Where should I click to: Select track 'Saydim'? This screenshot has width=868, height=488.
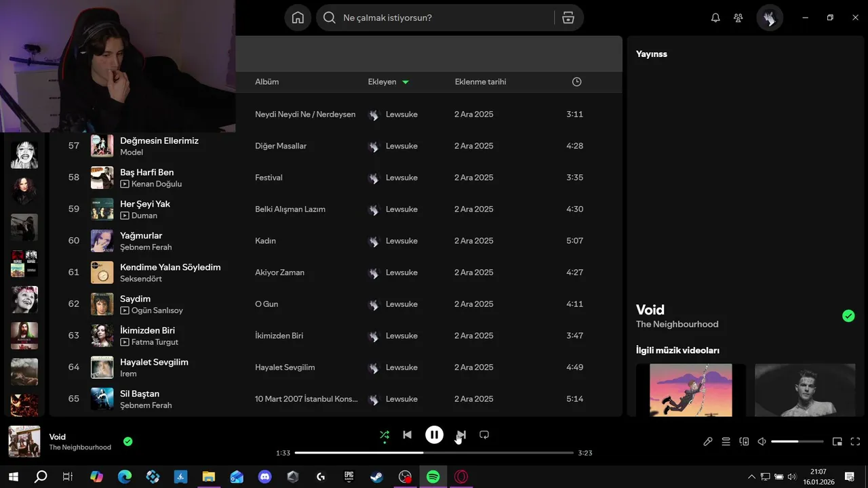coord(136,299)
